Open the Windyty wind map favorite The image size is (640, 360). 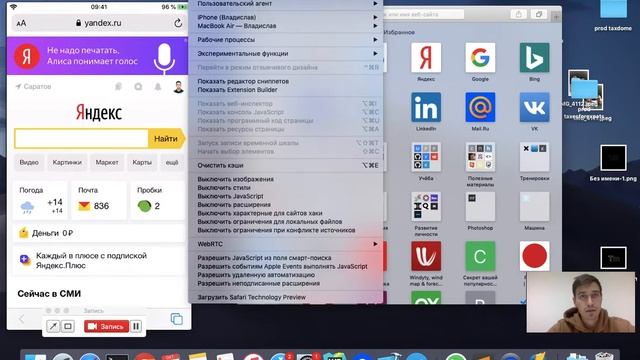[426, 256]
